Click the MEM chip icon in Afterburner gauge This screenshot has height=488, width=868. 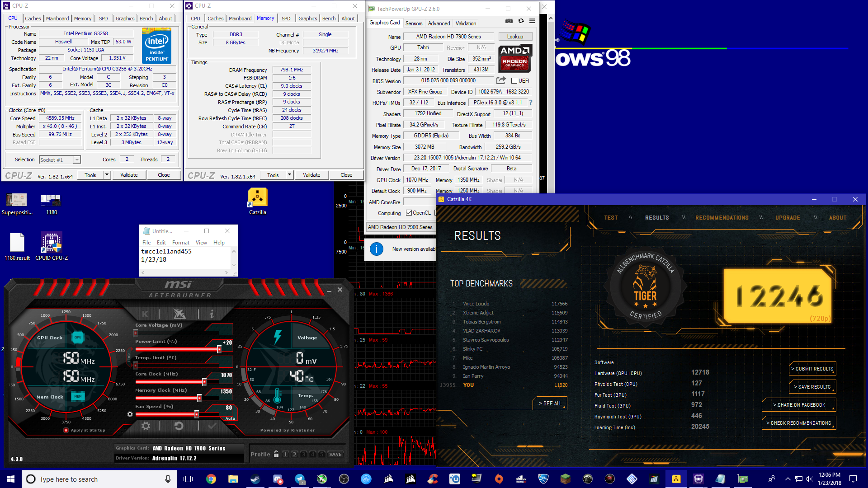tap(78, 396)
